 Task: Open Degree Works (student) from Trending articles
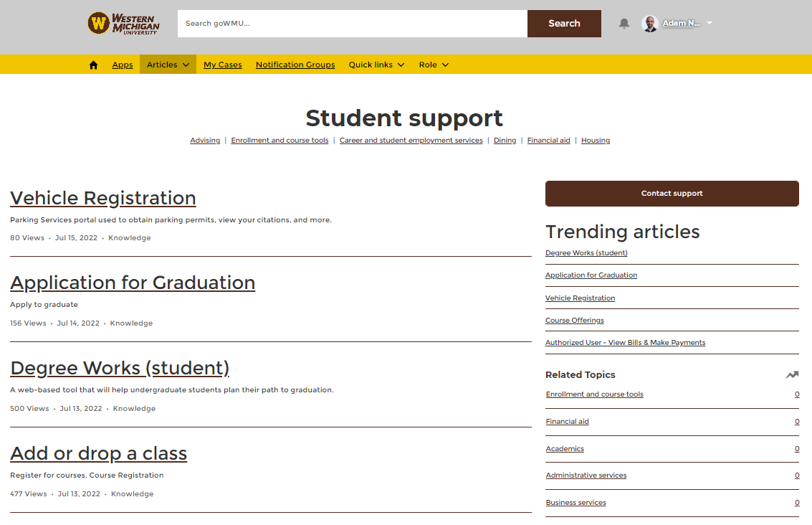[x=586, y=252]
